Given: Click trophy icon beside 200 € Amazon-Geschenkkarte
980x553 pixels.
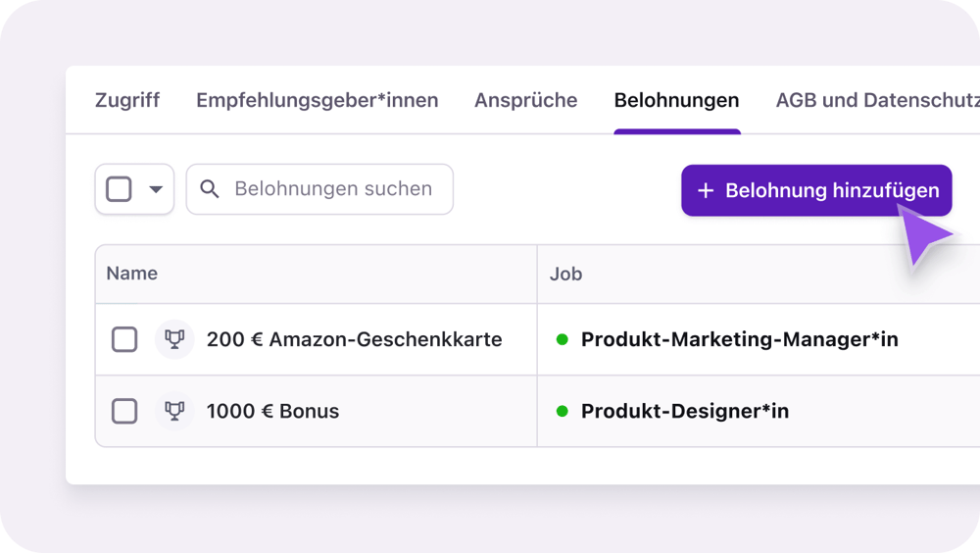Looking at the screenshot, I should 174,339.
